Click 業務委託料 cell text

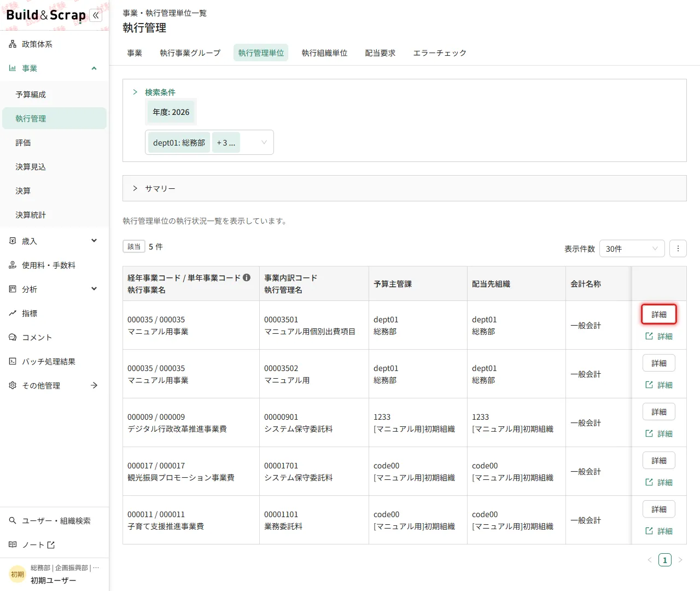click(283, 526)
